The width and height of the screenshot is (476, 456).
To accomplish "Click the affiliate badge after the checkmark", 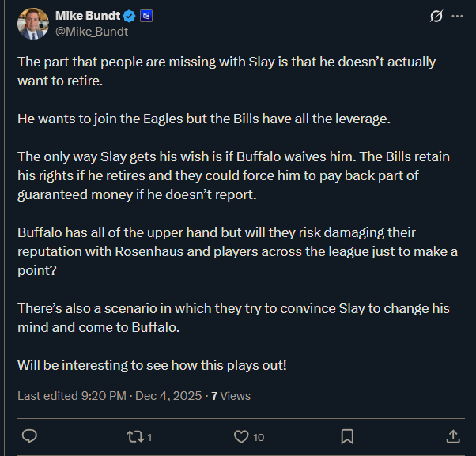I will pyautogui.click(x=145, y=16).
